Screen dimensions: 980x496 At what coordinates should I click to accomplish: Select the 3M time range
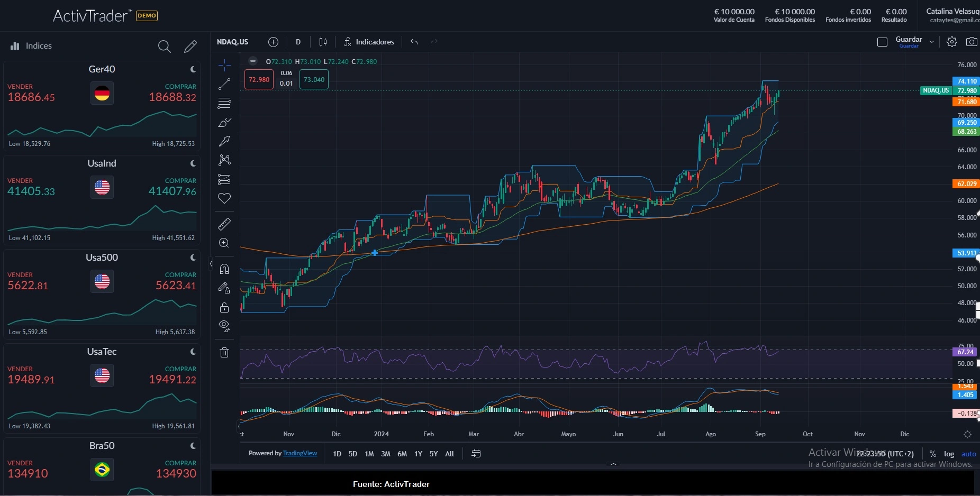coord(386,454)
